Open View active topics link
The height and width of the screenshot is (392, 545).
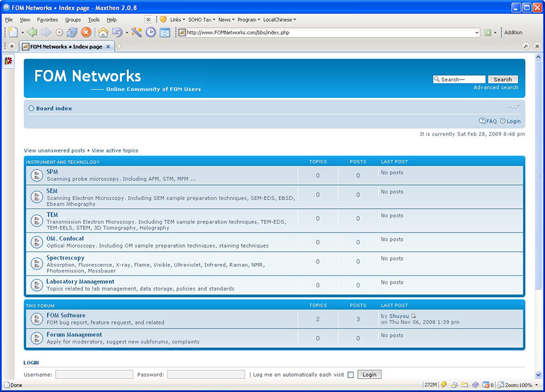pos(114,151)
